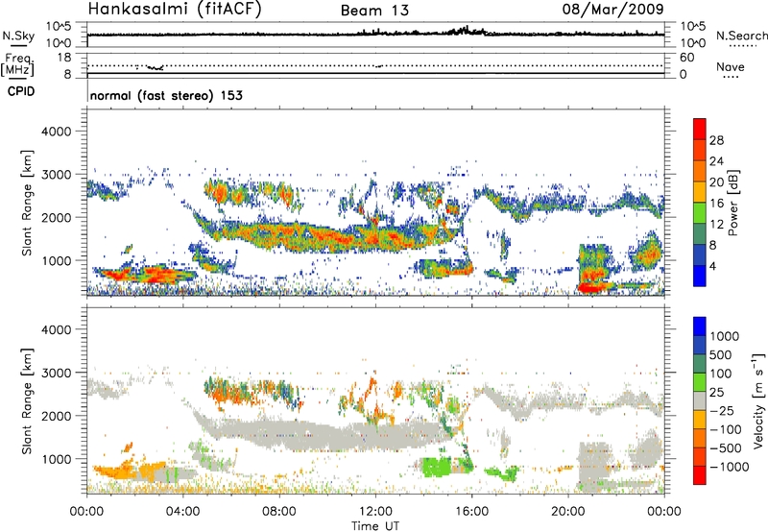Click the 3000 tick on the velocity panel

pyautogui.click(x=56, y=373)
